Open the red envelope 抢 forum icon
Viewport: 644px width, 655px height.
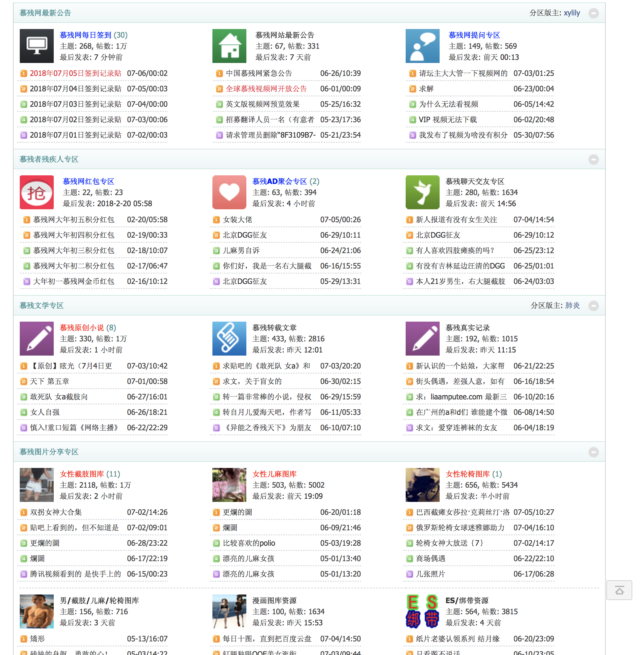click(36, 192)
